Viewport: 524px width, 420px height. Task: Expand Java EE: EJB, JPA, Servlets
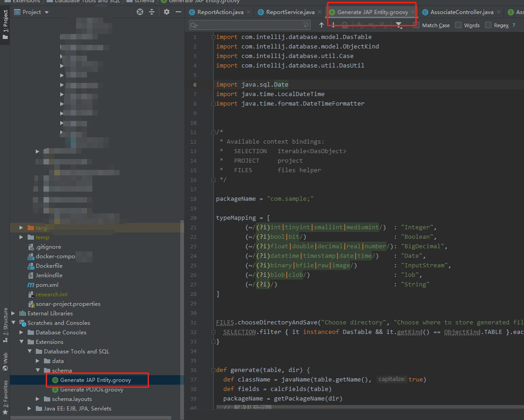29,408
